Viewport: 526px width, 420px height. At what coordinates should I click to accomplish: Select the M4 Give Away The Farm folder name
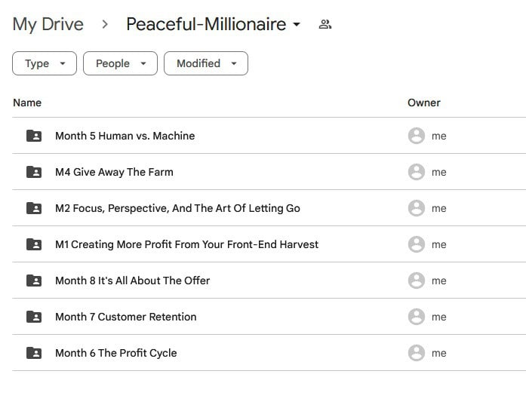(x=114, y=172)
